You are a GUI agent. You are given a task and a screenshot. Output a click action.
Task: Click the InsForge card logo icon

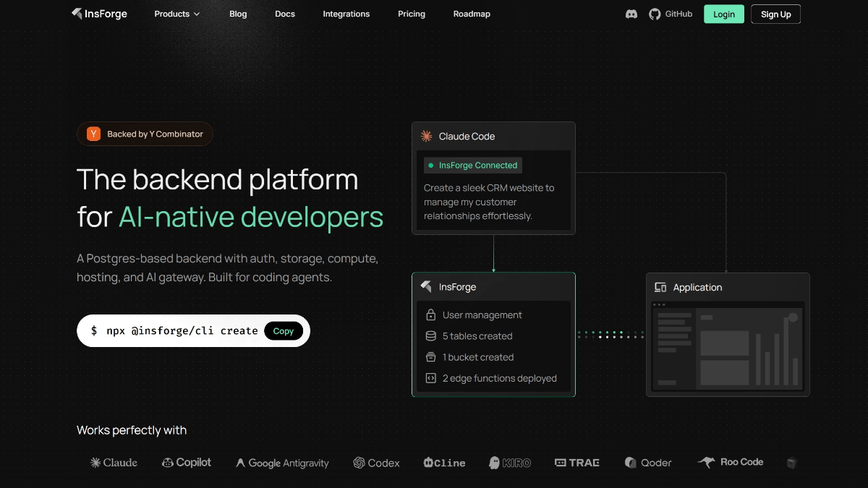pyautogui.click(x=426, y=287)
